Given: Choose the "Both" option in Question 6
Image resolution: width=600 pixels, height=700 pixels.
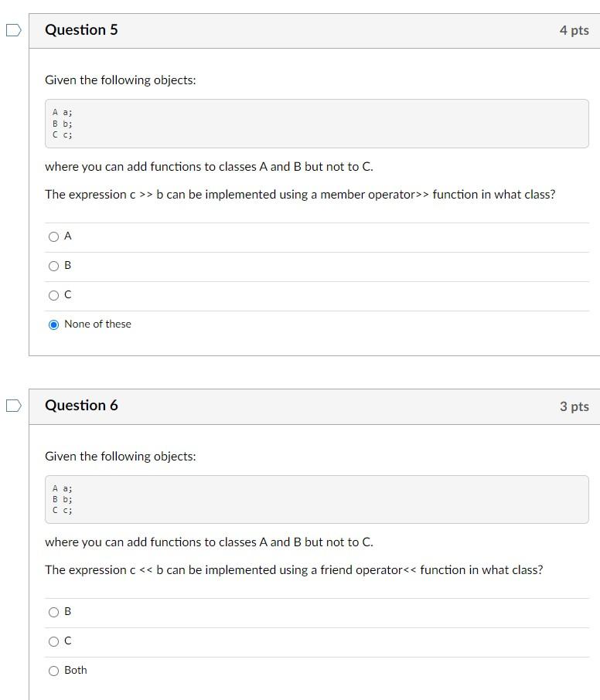Looking at the screenshot, I should (x=54, y=670).
